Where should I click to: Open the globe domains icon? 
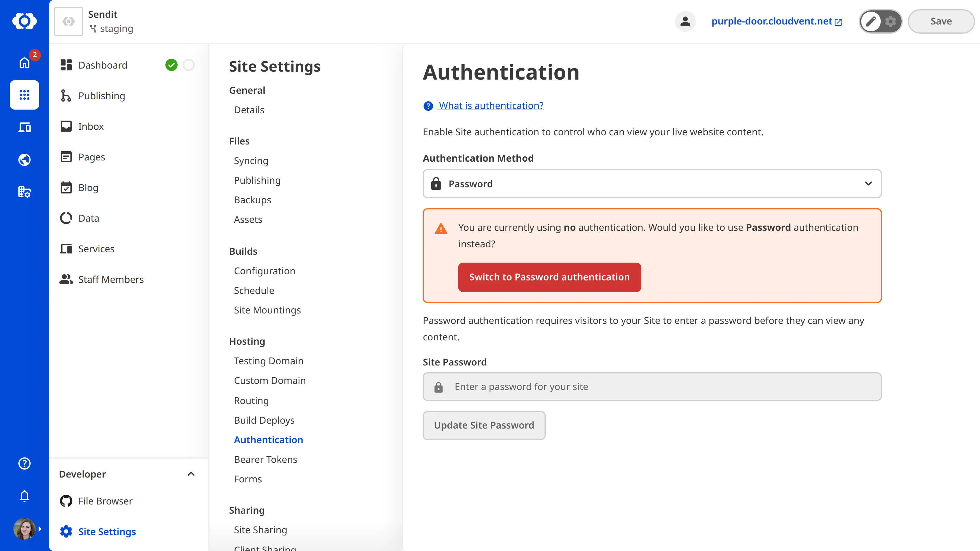24,160
